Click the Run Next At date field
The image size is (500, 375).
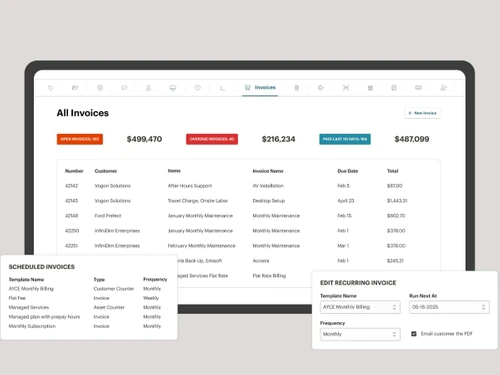(x=449, y=307)
